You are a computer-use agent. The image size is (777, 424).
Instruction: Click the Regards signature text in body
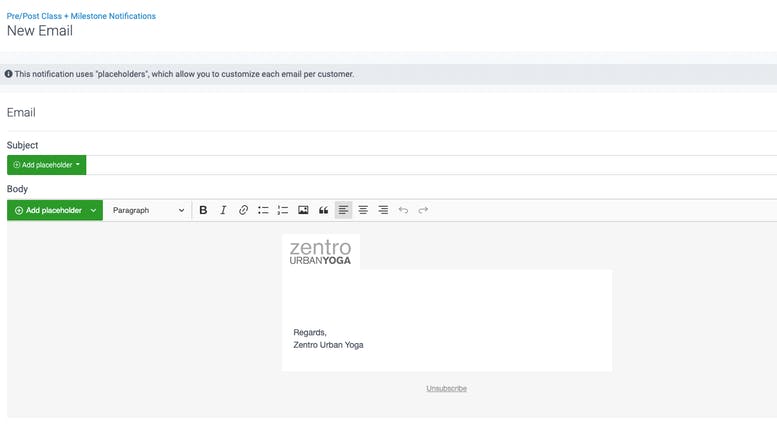[x=310, y=332]
